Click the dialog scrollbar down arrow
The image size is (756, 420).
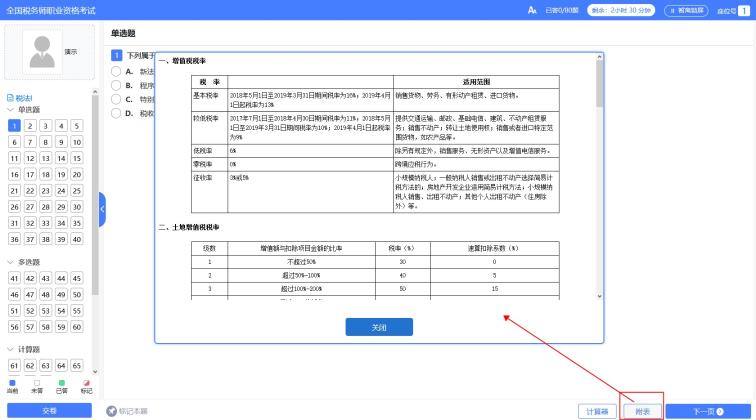[599, 296]
